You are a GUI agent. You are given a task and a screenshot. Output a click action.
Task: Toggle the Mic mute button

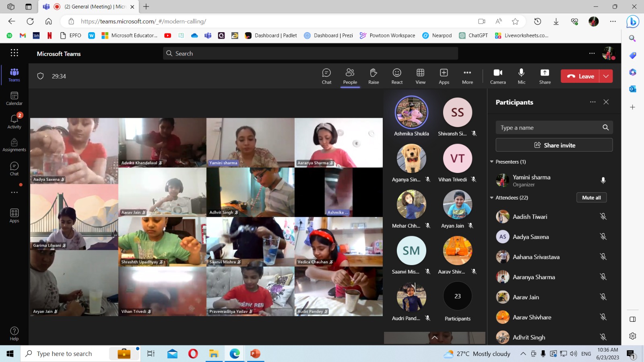pyautogui.click(x=521, y=76)
